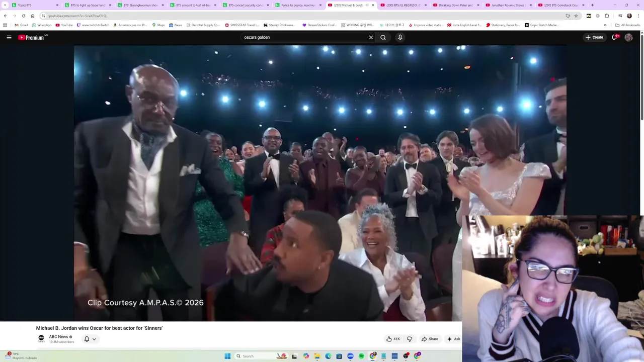Switch to 'Police to deploy maximum' tab

[x=298, y=5]
